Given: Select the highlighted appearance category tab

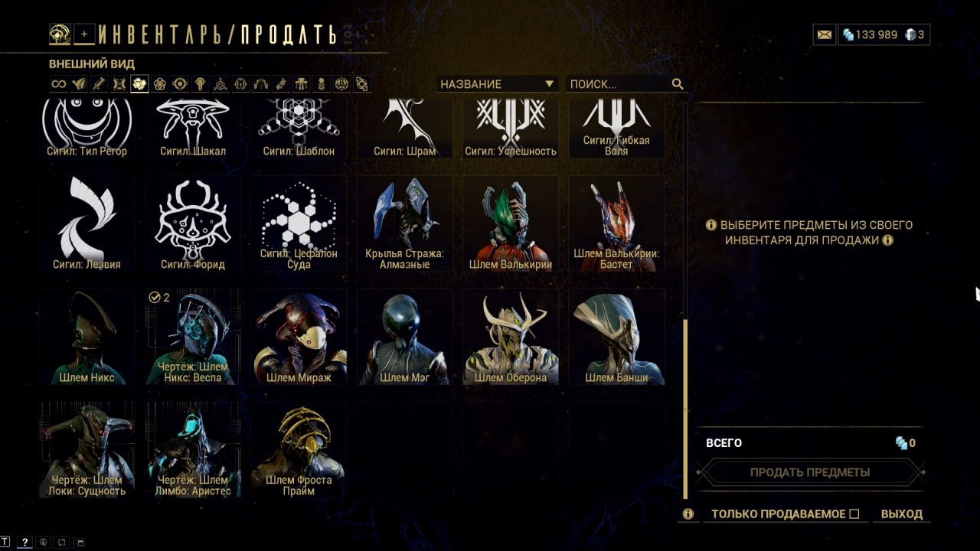Looking at the screenshot, I should 139,84.
